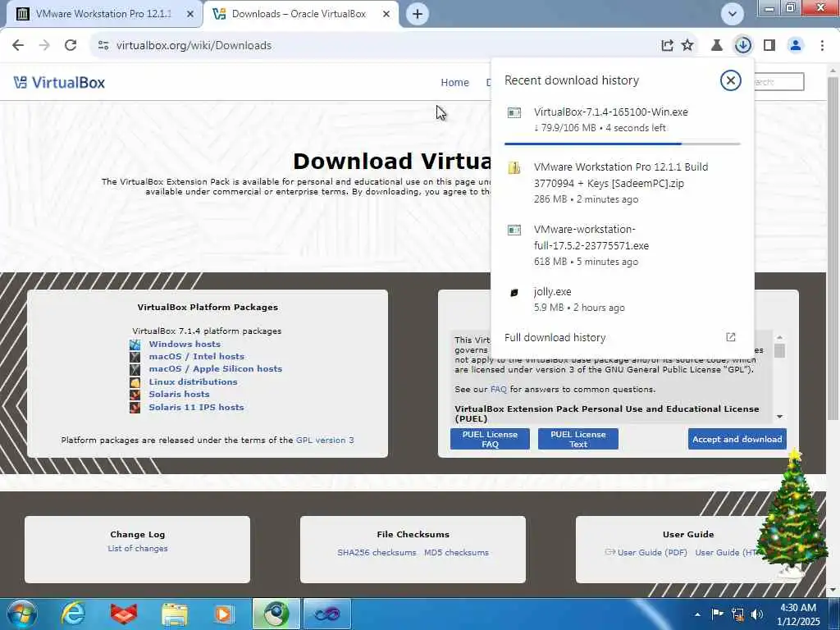The image size is (840, 630).
Task: Go back with the browser back arrow
Action: click(x=18, y=46)
